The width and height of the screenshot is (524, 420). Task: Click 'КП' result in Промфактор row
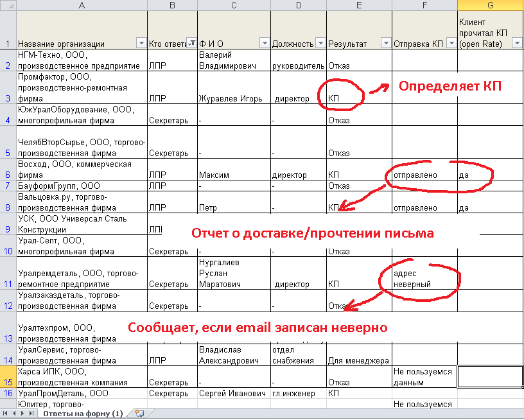coord(359,87)
